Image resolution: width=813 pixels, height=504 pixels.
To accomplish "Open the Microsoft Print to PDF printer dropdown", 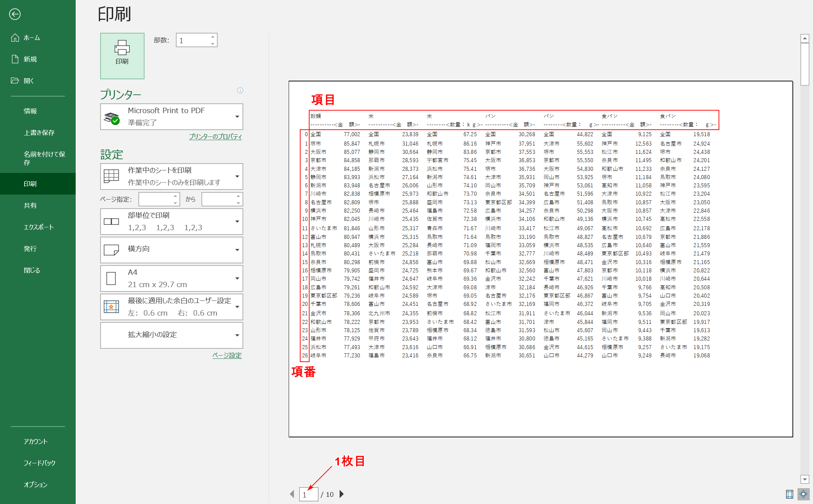I will coord(172,117).
